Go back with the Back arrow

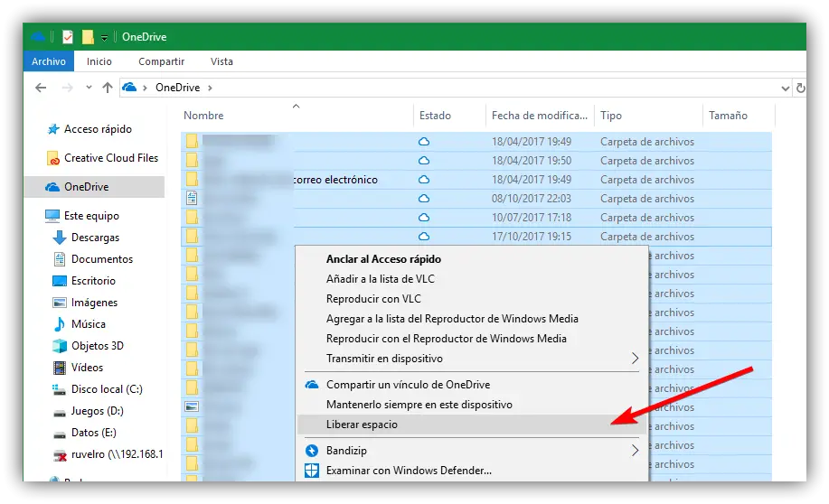[41, 88]
